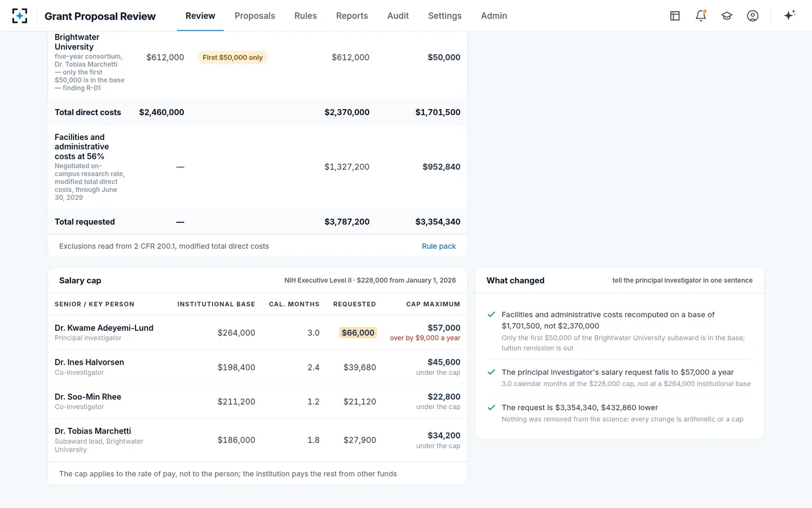Click checkmark beside request total lower
812x508 pixels.
pyautogui.click(x=491, y=407)
